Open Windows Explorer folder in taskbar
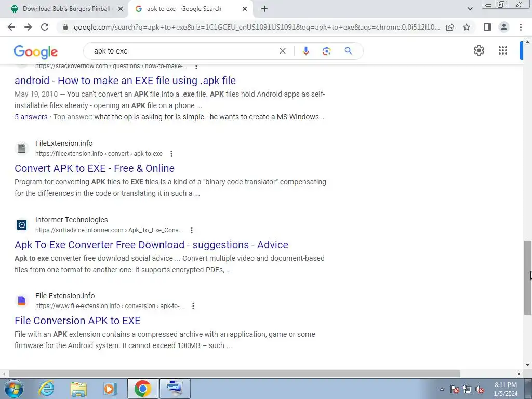532x399 pixels. coord(78,389)
